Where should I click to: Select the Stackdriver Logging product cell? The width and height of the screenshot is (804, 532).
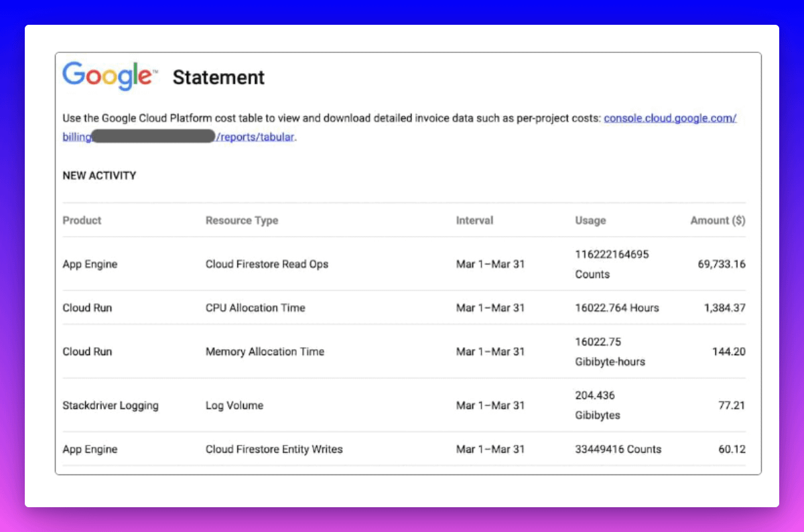(111, 405)
